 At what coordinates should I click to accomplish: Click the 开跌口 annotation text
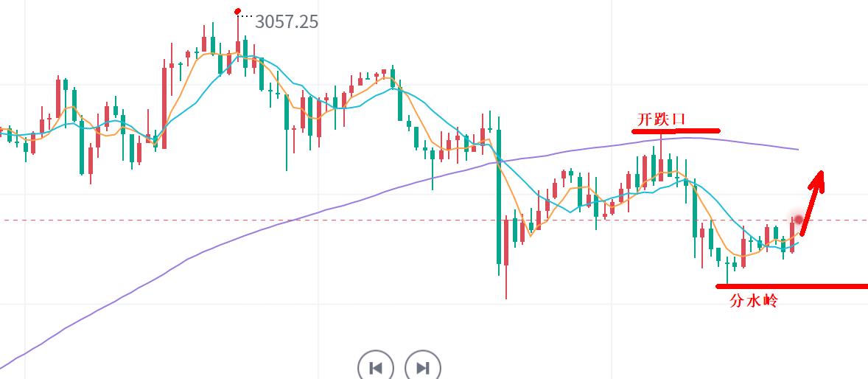(661, 119)
